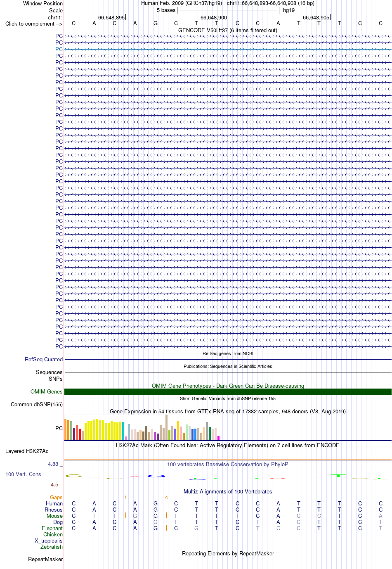Click 'Repeating Elements by RepeatMasker' title
The width and height of the screenshot is (392, 569).
coord(228,554)
